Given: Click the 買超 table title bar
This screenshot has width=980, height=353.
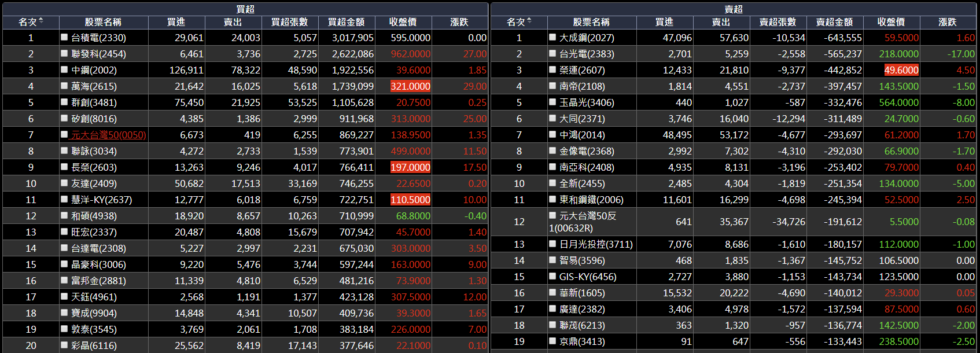Looking at the screenshot, I should pyautogui.click(x=245, y=9).
